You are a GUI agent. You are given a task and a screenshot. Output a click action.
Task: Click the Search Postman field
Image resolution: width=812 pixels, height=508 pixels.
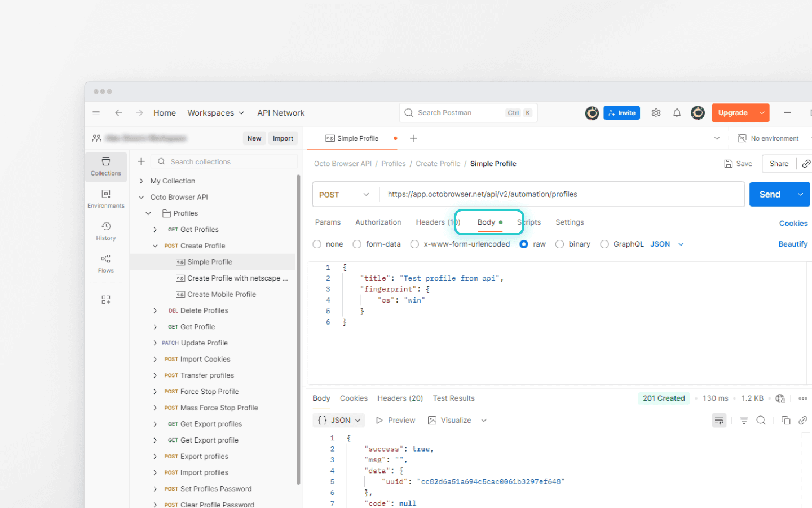coord(468,113)
